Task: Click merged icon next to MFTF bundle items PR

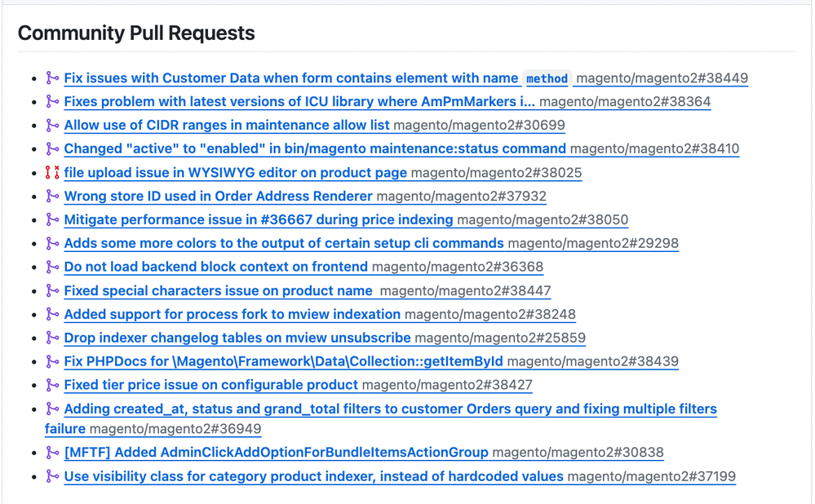Action: point(52,453)
